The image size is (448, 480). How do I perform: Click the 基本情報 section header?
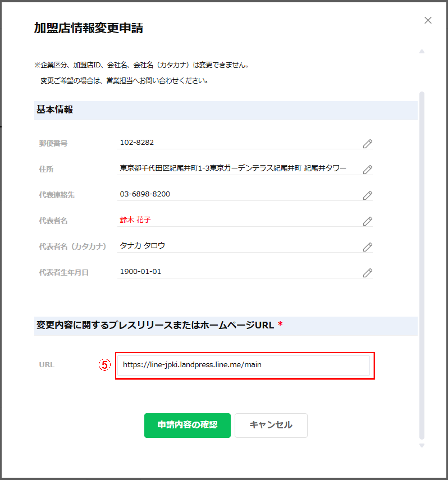(54, 110)
